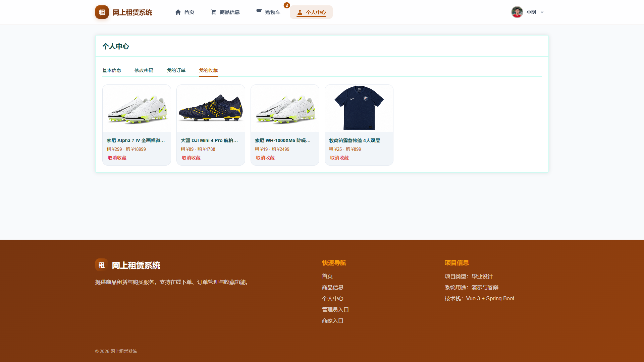
Task: Open the footer 首页 link
Action: tap(327, 276)
